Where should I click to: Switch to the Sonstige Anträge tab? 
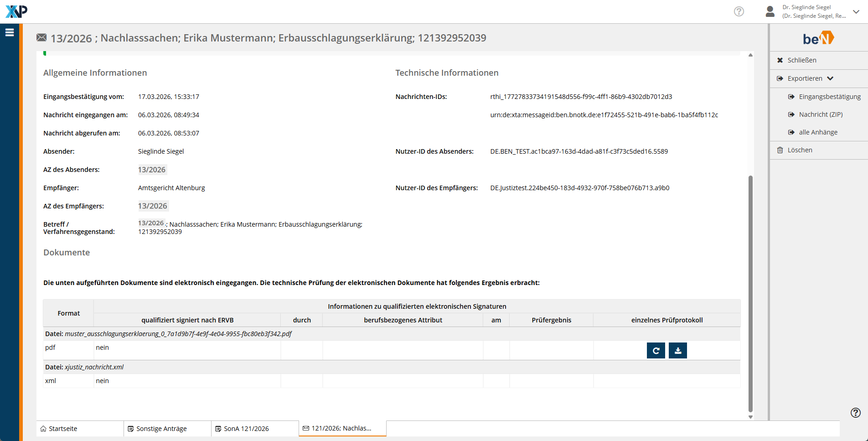pyautogui.click(x=161, y=429)
